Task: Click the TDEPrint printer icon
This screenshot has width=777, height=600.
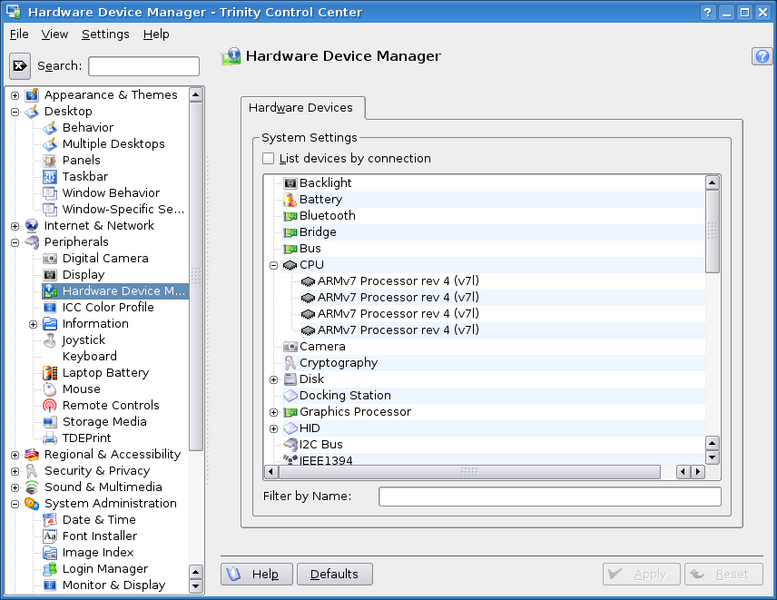Action: (50, 438)
